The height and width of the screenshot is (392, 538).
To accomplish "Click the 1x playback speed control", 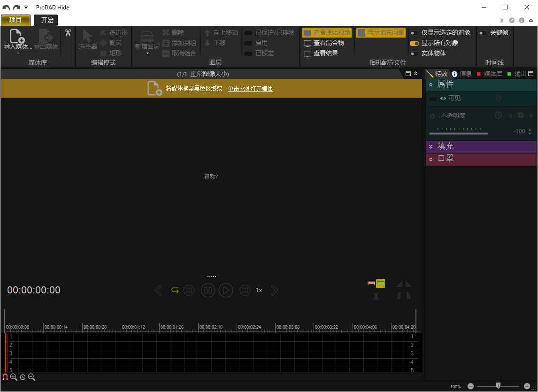I will (x=259, y=290).
